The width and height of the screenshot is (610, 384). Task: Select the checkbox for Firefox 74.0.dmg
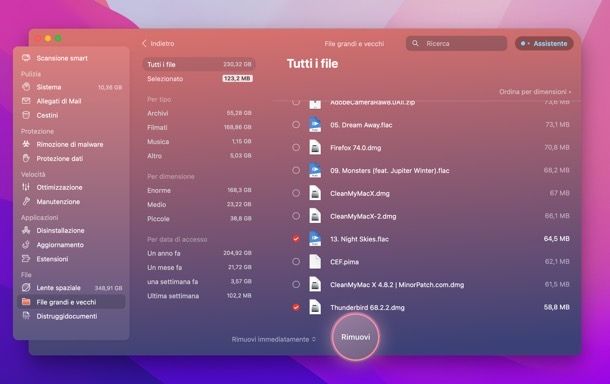(296, 147)
